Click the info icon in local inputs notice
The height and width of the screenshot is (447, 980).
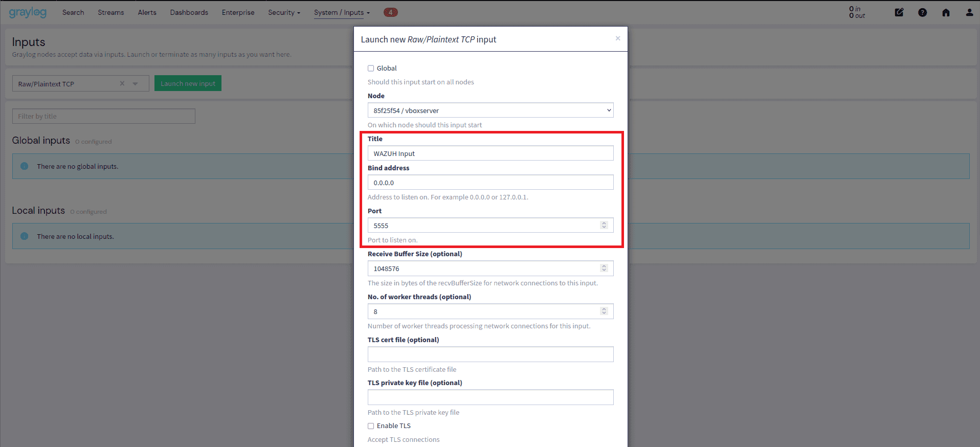(x=24, y=236)
